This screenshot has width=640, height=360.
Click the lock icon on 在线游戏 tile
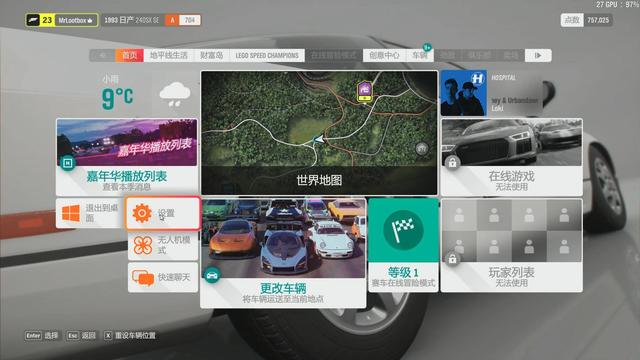click(452, 162)
